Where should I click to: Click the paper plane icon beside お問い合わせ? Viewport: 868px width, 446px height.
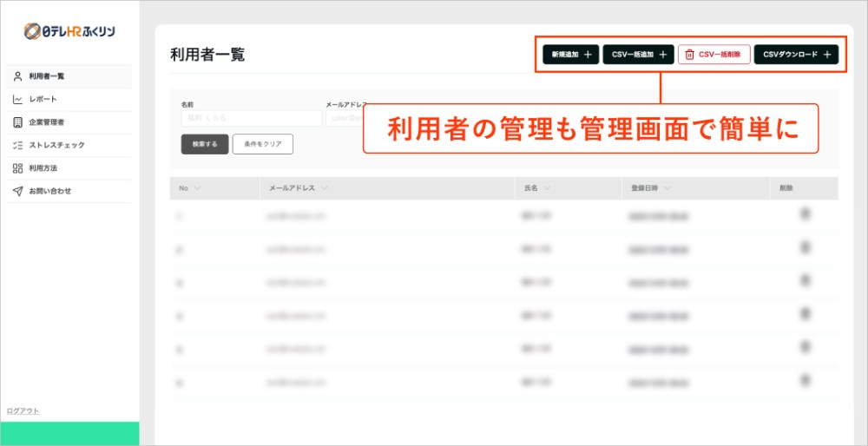(17, 191)
